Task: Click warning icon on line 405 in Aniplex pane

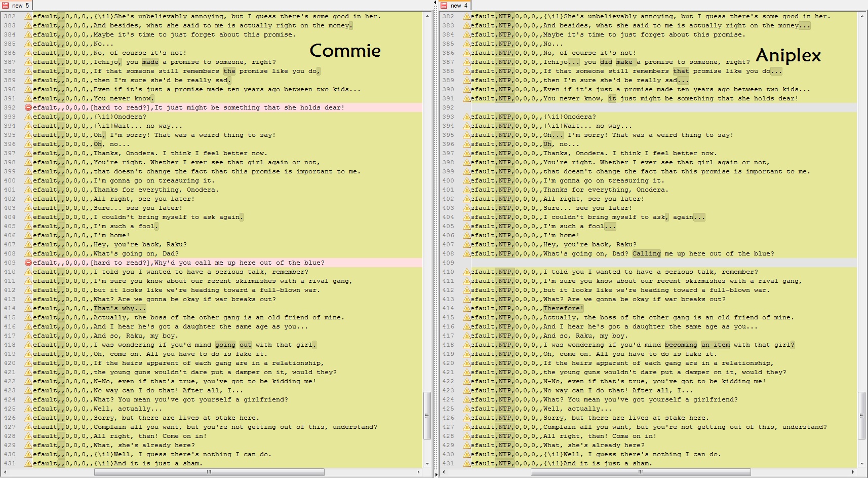Action: point(466,226)
